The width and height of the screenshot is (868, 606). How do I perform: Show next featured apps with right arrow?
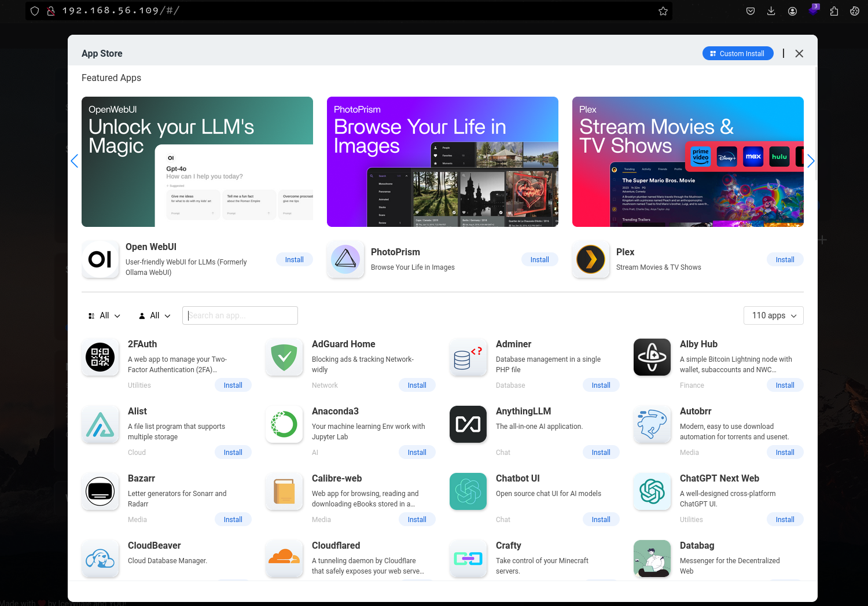coord(811,161)
